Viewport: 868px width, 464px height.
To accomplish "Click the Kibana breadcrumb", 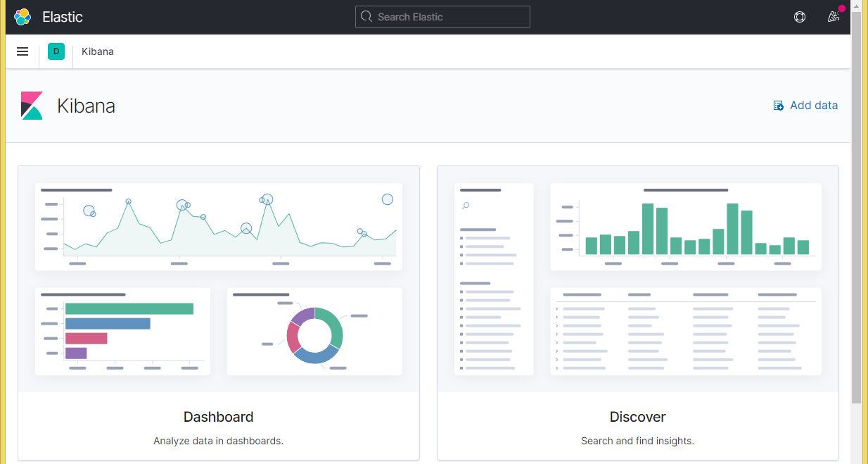I will tap(98, 51).
